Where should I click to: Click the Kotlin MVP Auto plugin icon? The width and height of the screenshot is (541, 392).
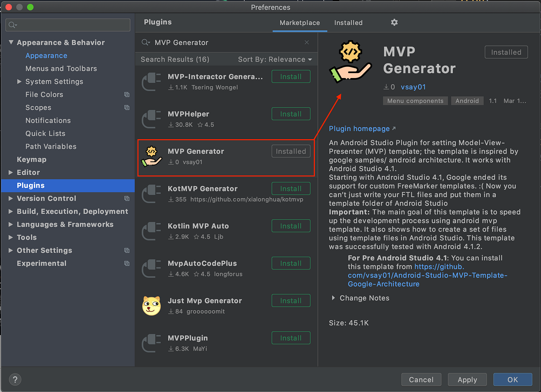click(x=151, y=231)
